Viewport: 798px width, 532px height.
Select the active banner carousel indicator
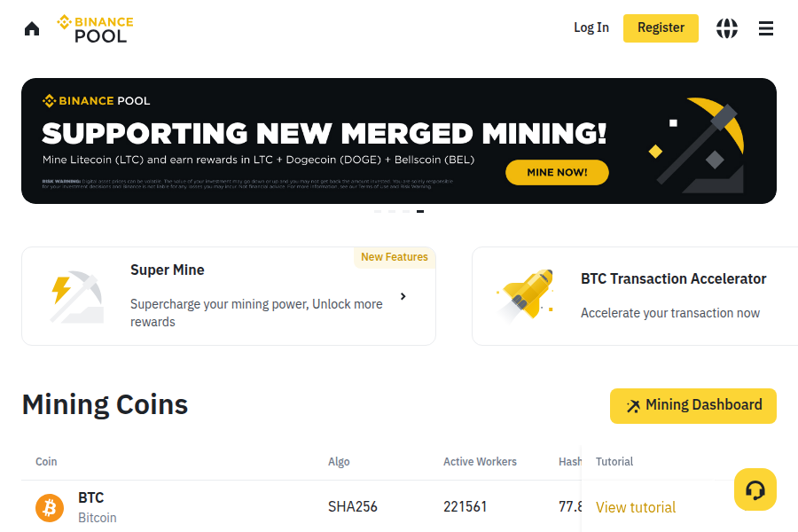click(x=420, y=211)
